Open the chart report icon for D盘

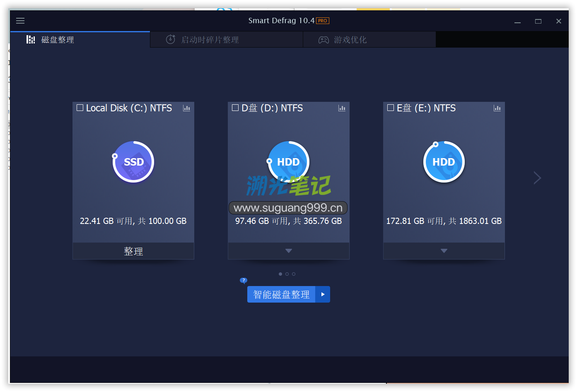pos(342,108)
